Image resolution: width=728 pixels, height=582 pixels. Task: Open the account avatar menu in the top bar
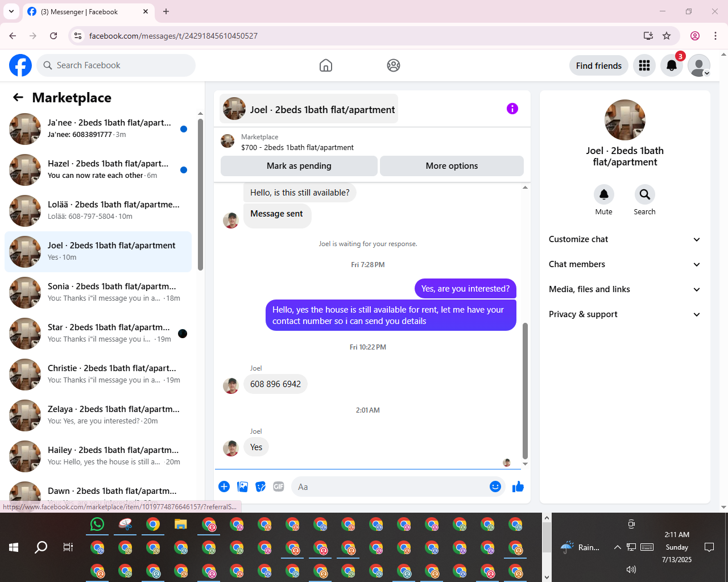[x=699, y=65]
